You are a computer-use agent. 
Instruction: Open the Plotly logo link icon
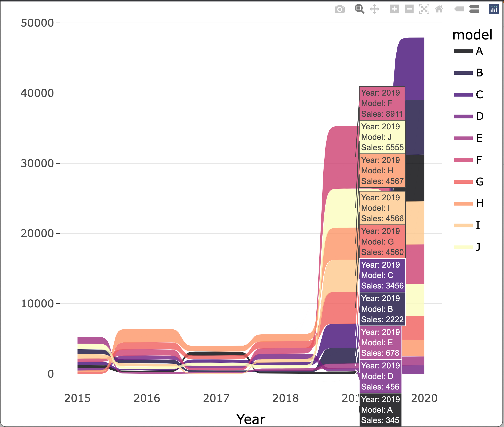click(x=494, y=9)
